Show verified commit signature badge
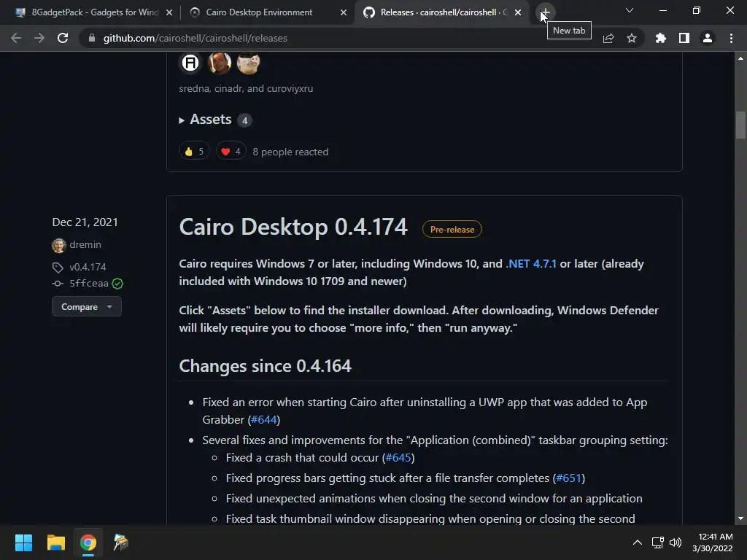Image resolution: width=747 pixels, height=560 pixels. coord(117,284)
